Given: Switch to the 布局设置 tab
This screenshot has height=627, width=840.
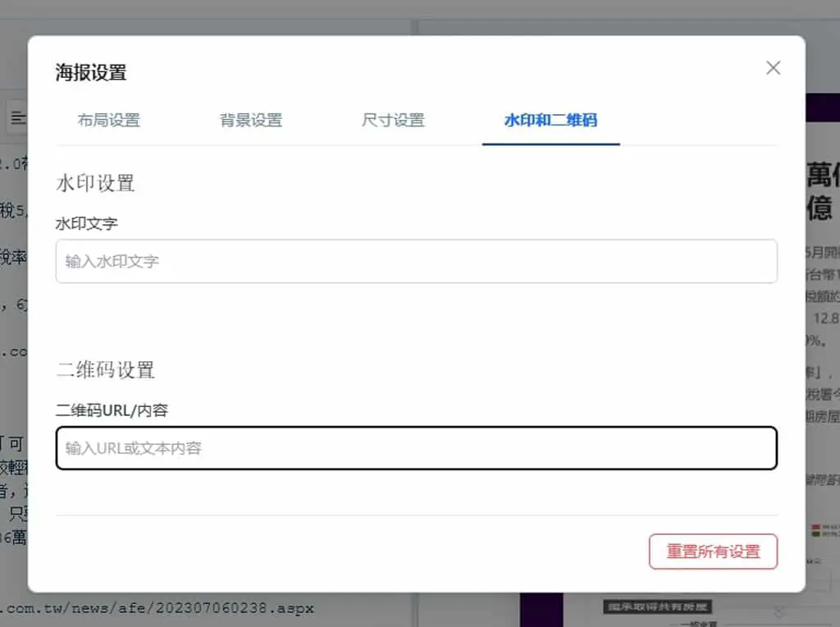Looking at the screenshot, I should point(109,120).
